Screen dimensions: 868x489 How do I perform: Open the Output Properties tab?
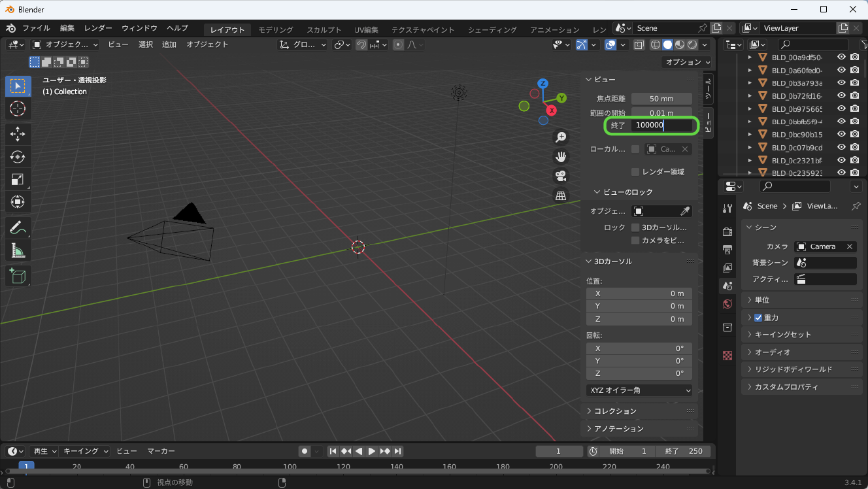(x=727, y=249)
